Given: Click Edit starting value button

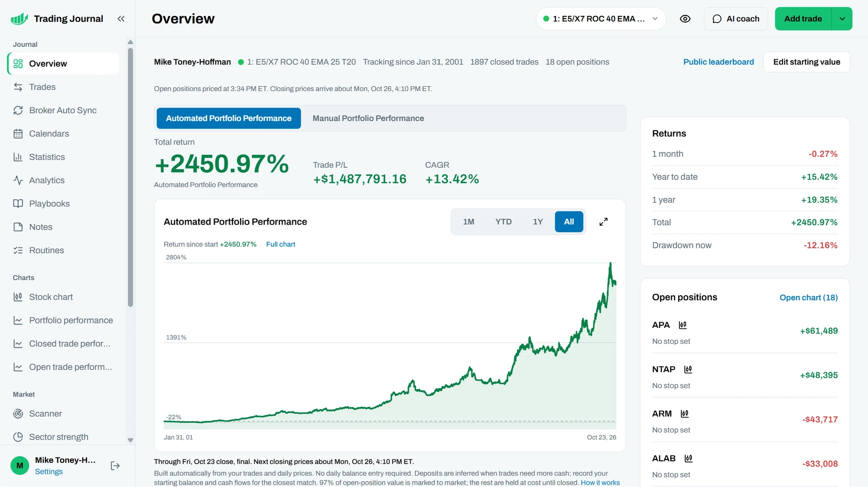Looking at the screenshot, I should pos(807,62).
